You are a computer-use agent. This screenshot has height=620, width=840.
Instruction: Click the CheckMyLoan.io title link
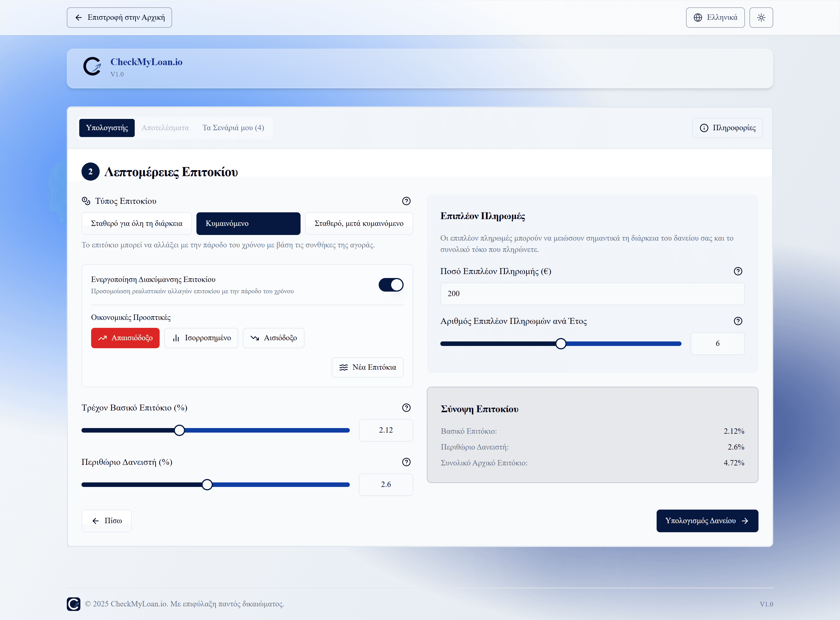pos(146,62)
